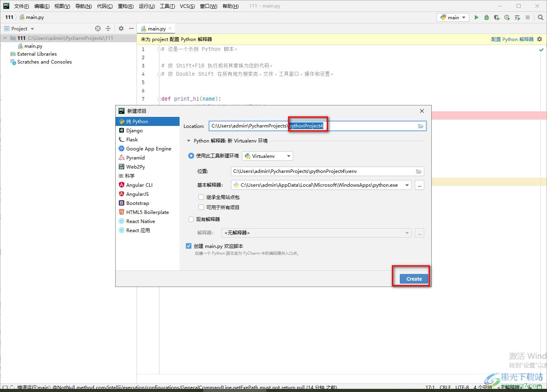547x392 pixels.
Task: Select React 应用 project type
Action: point(148,231)
